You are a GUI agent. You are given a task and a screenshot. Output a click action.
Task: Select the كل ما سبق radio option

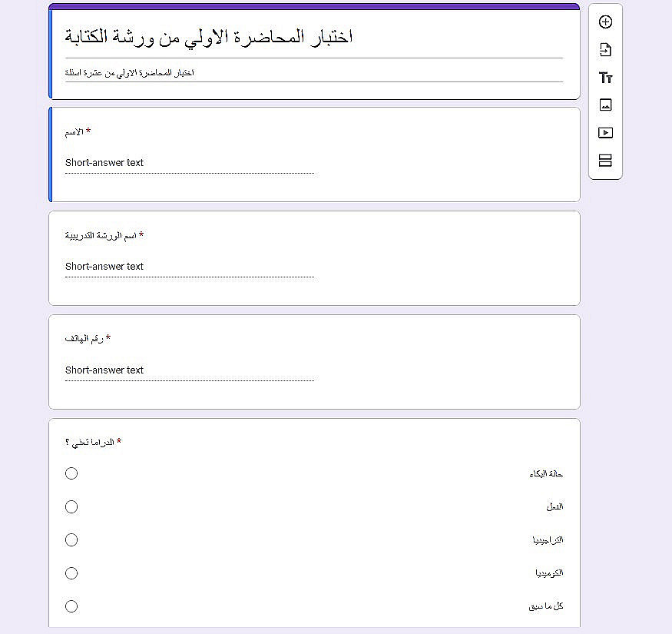[x=71, y=606]
